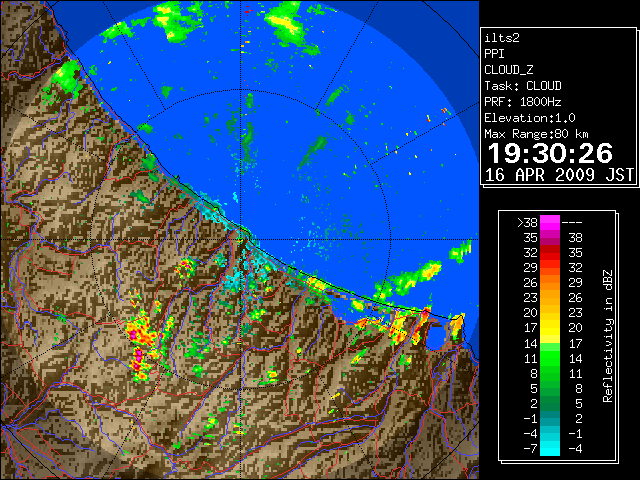Click the 'Task: CLOUD' line
The image size is (640, 480).
coord(523,86)
